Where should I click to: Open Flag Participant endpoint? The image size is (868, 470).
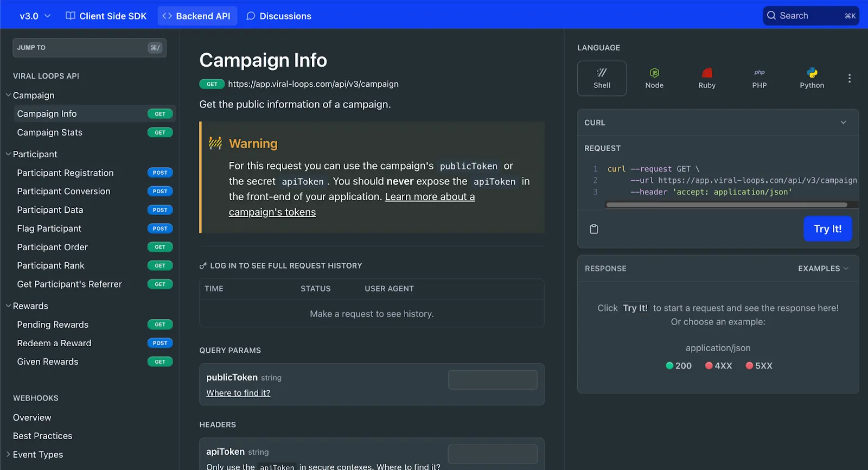pyautogui.click(x=94, y=228)
